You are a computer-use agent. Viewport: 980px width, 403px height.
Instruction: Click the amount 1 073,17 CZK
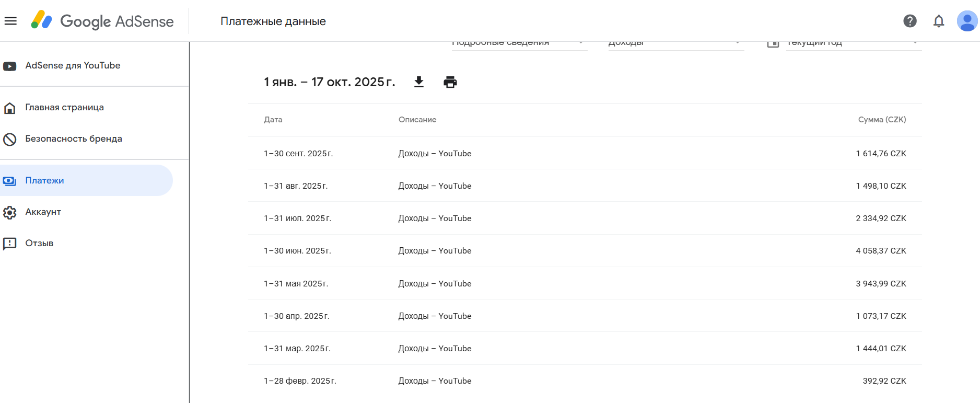pos(881,316)
